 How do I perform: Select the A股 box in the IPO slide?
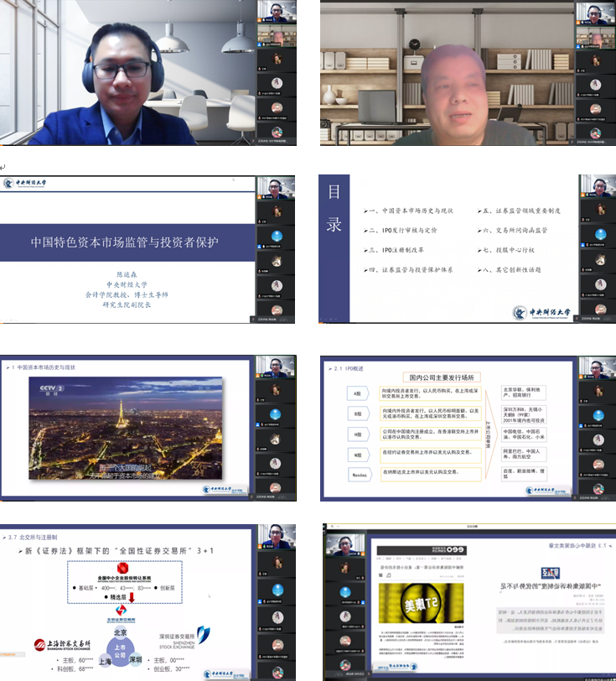[357, 393]
